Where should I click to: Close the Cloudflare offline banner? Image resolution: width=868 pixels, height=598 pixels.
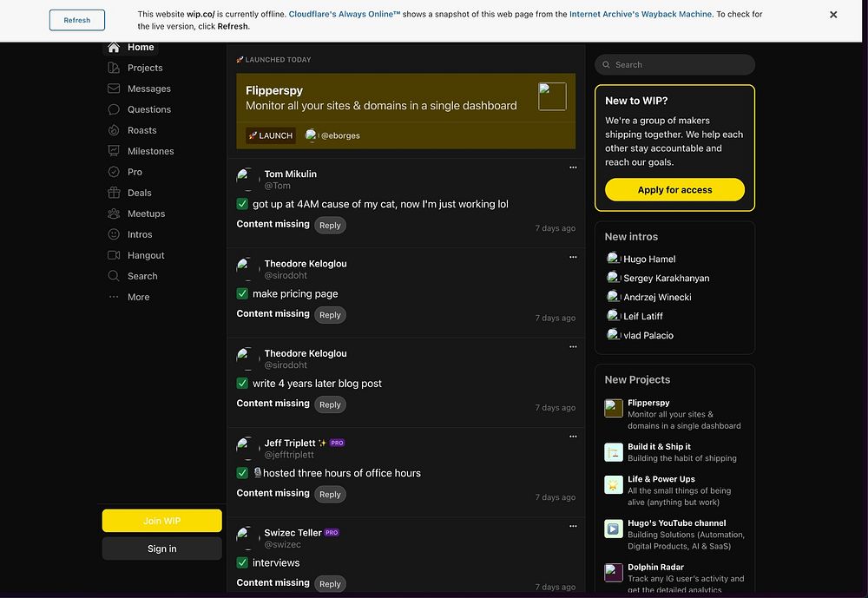[x=833, y=15]
